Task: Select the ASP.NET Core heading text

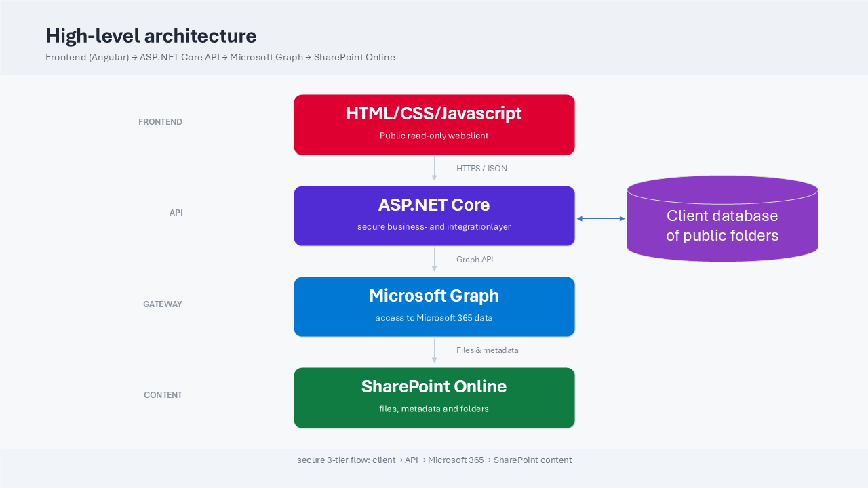Action: [434, 205]
